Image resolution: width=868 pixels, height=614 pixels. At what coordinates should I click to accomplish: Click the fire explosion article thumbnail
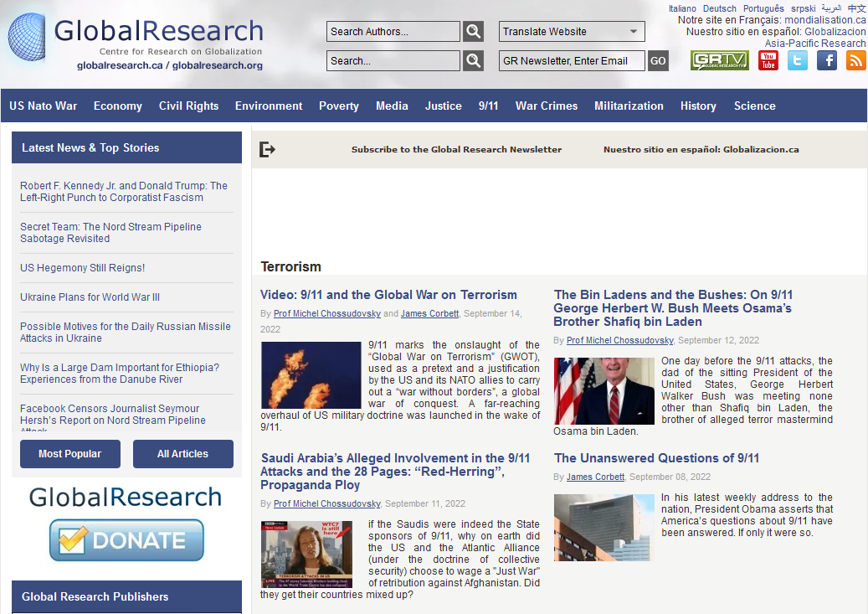(311, 375)
